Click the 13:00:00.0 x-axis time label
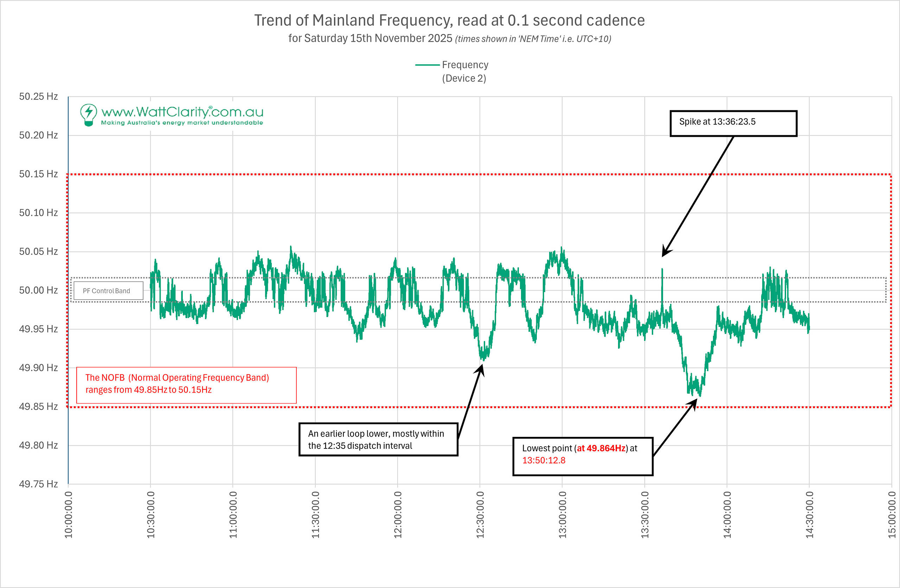This screenshot has height=588, width=900. pos(562,514)
